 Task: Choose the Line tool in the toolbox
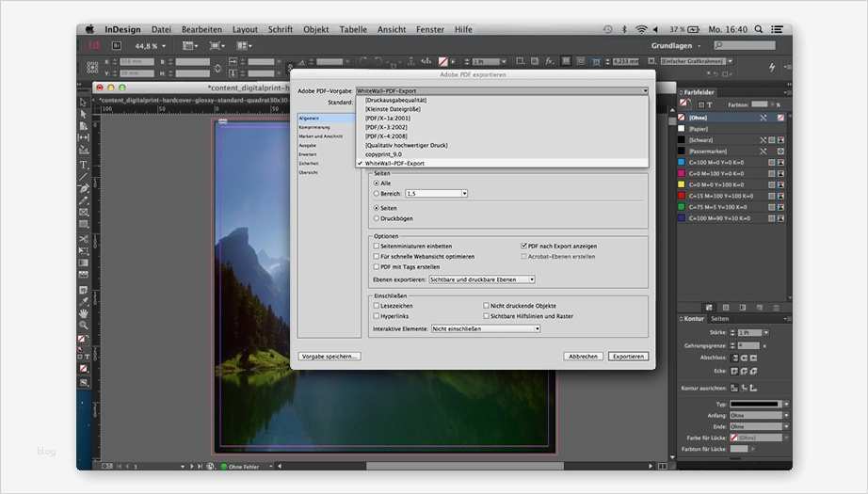(x=84, y=177)
